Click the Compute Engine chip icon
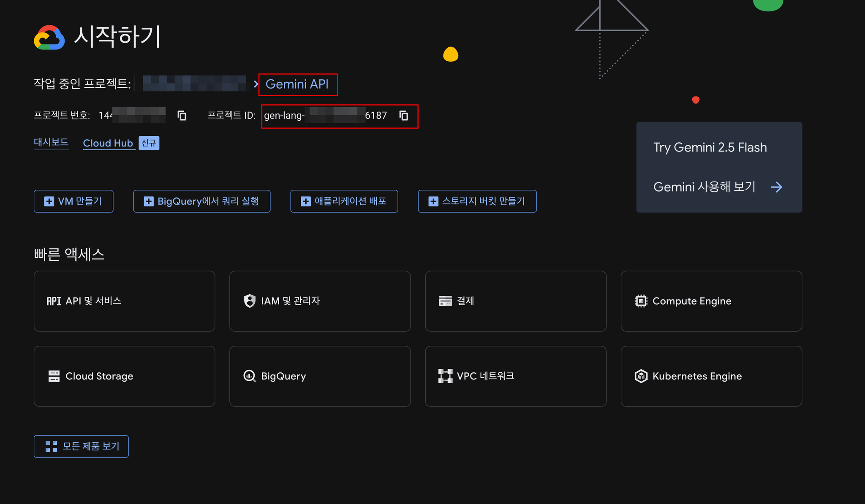Screen dimensions: 865x504 [641, 301]
